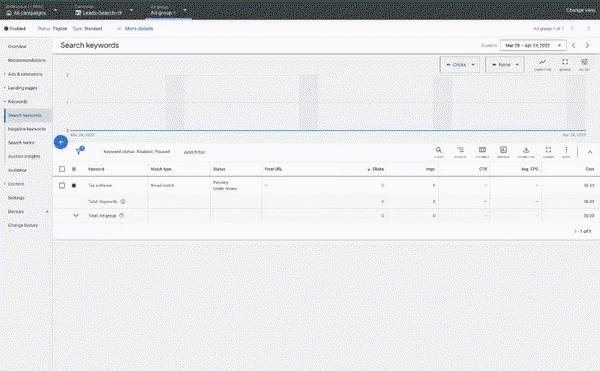Expand the Total: Ad group row chevron
The height and width of the screenshot is (371, 600).
(x=76, y=215)
